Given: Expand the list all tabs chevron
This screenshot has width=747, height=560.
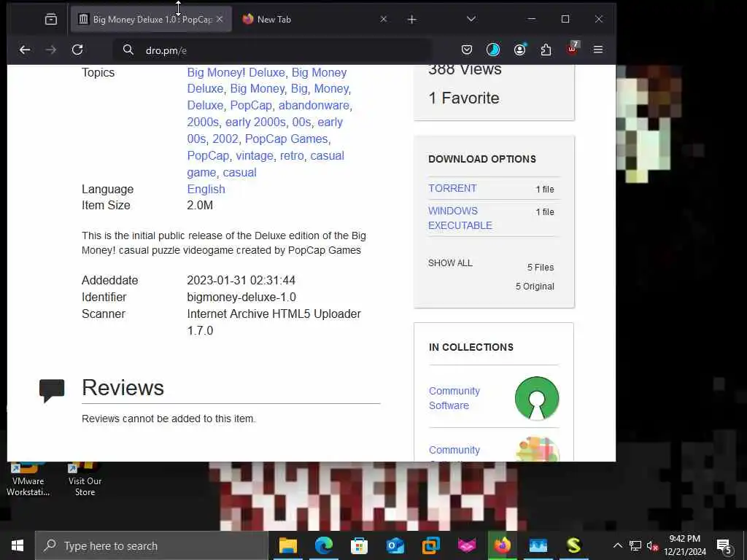Looking at the screenshot, I should (471, 19).
